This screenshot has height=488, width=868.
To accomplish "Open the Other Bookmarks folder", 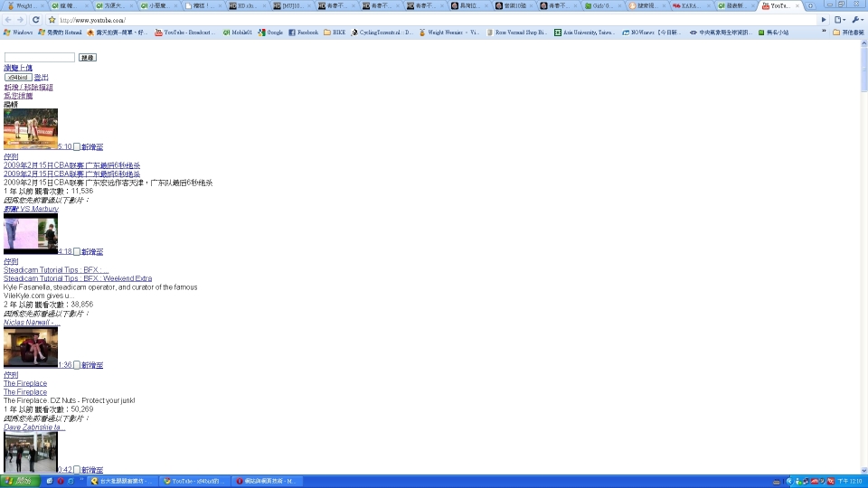I will click(x=849, y=33).
